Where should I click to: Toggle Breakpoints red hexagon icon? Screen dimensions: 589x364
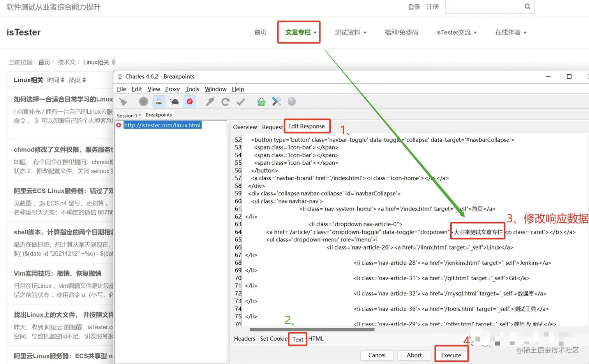pyautogui.click(x=190, y=102)
